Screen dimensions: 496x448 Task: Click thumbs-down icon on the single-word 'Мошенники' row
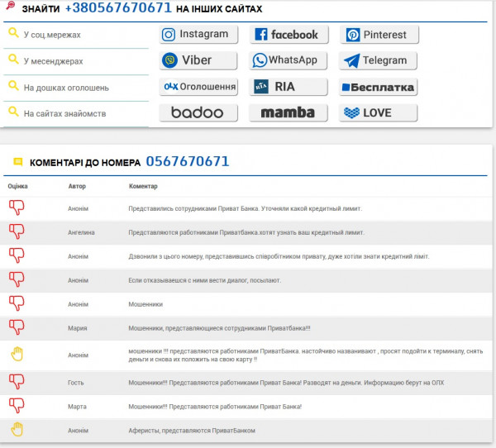point(17,303)
